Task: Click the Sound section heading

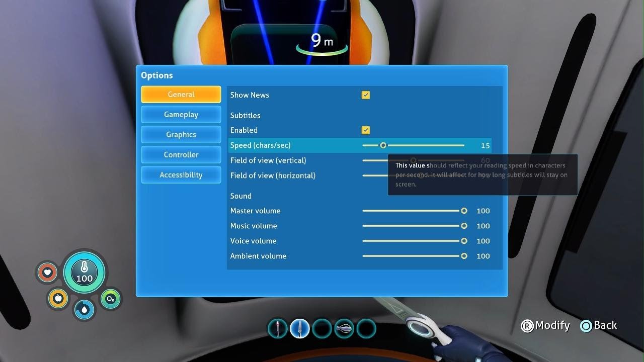Action: click(x=240, y=196)
